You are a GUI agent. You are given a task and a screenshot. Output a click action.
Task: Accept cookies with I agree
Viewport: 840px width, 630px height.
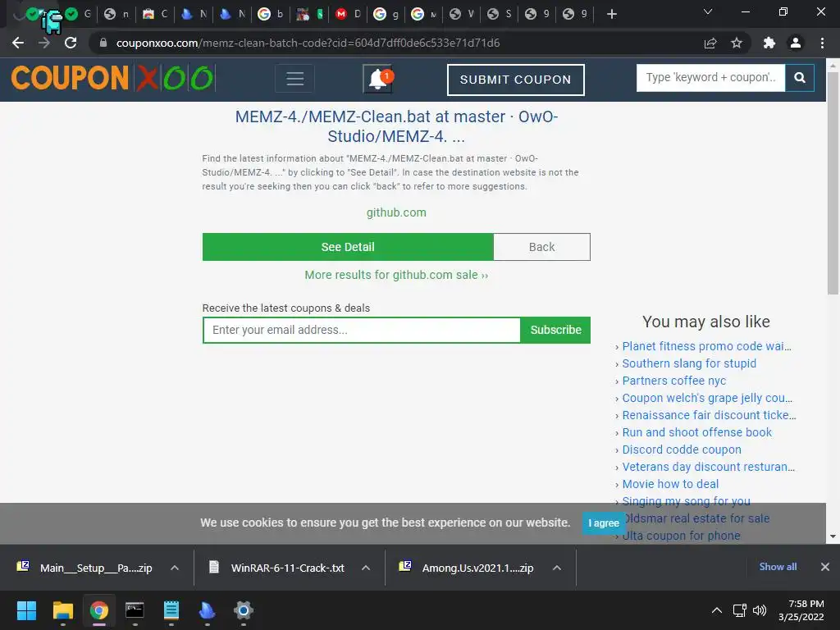click(x=603, y=523)
